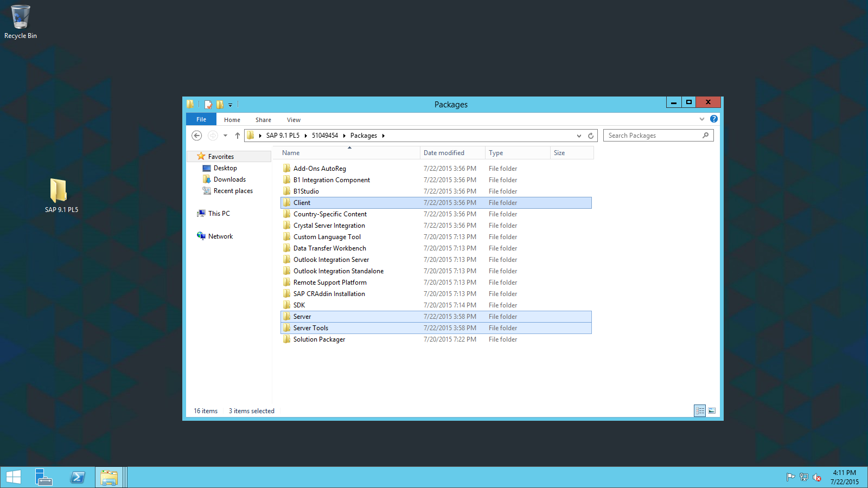Click the Crystal Server Integration folder icon
Viewport: 868px width, 488px height.
click(x=287, y=226)
